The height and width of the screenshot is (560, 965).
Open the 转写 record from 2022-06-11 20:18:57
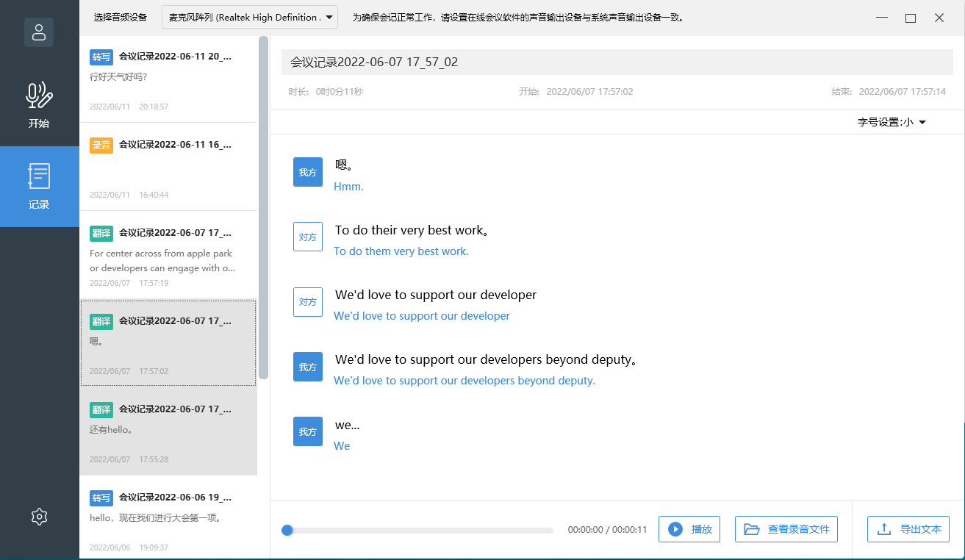tap(168, 79)
